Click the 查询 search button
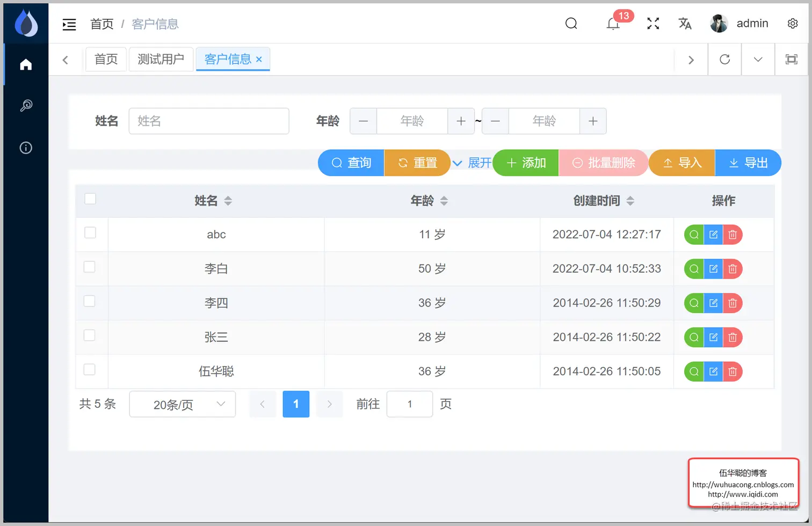The height and width of the screenshot is (526, 812). pos(351,163)
